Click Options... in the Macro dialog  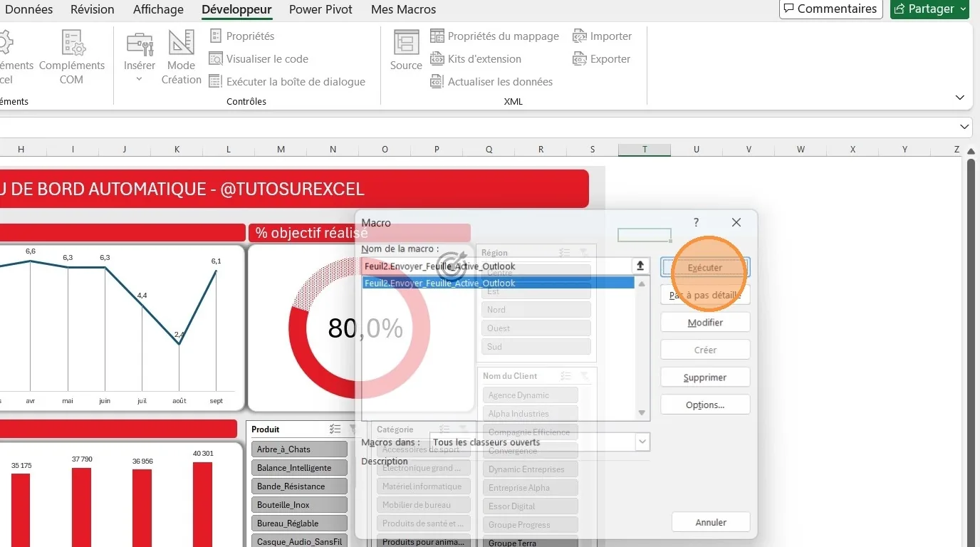click(x=705, y=405)
